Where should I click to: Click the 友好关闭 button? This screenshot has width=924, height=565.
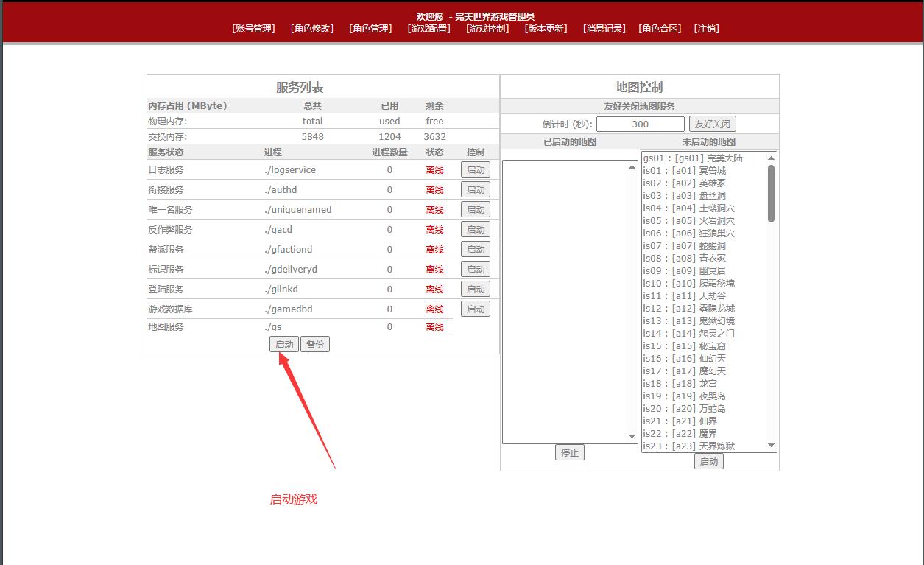(713, 124)
